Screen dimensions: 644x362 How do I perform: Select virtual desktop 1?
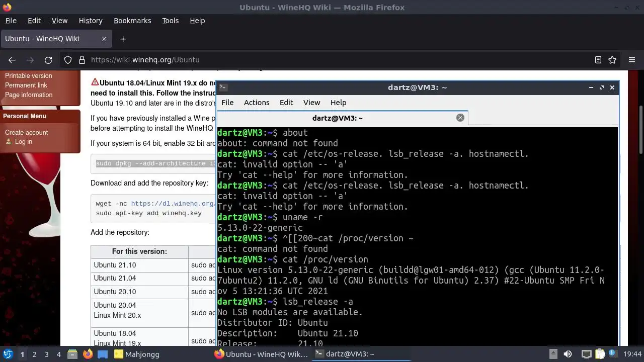coord(22,354)
